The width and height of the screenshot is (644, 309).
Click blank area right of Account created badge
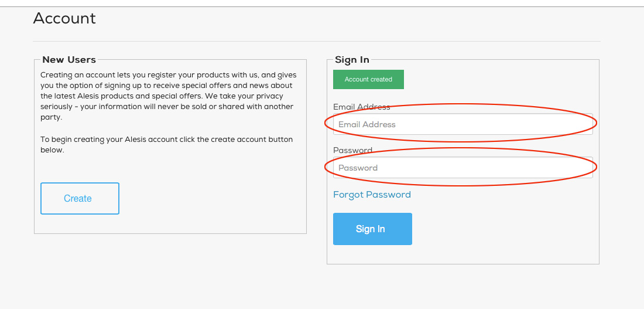click(x=498, y=80)
